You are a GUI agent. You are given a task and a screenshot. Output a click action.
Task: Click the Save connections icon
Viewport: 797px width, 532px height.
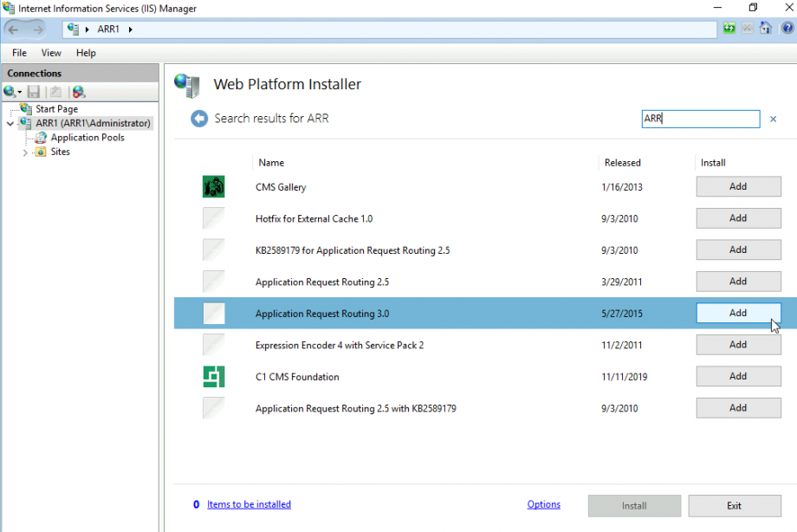[34, 92]
